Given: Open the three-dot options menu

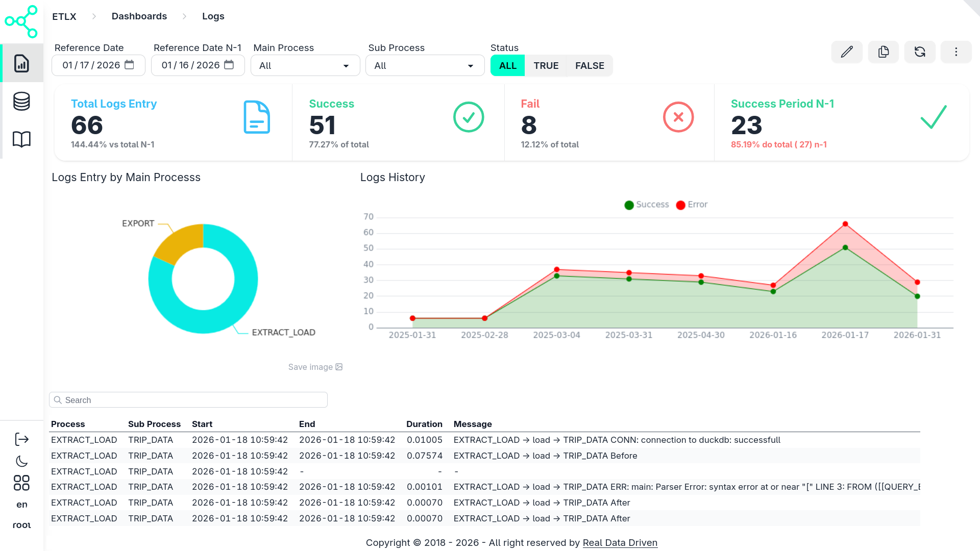Looking at the screenshot, I should click(x=956, y=52).
